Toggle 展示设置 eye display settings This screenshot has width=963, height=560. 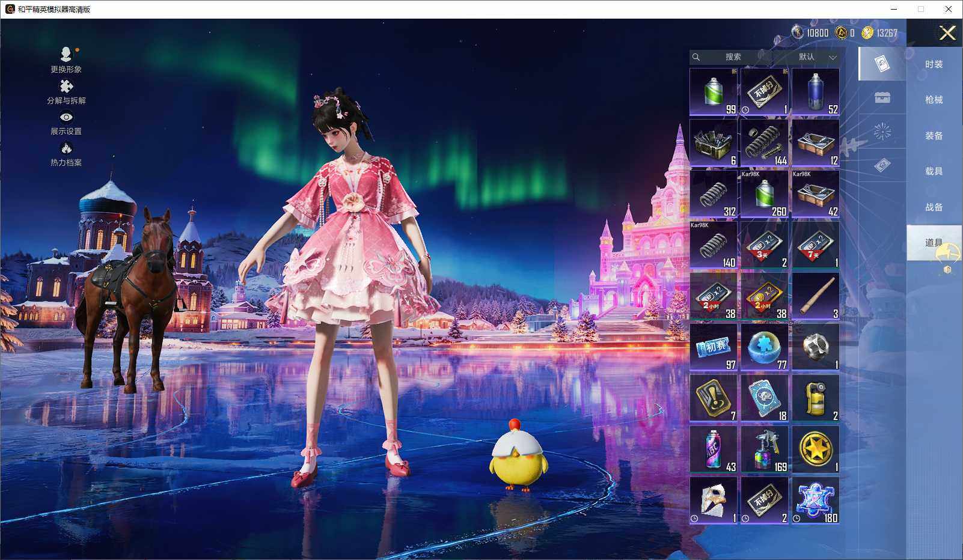[x=66, y=124]
